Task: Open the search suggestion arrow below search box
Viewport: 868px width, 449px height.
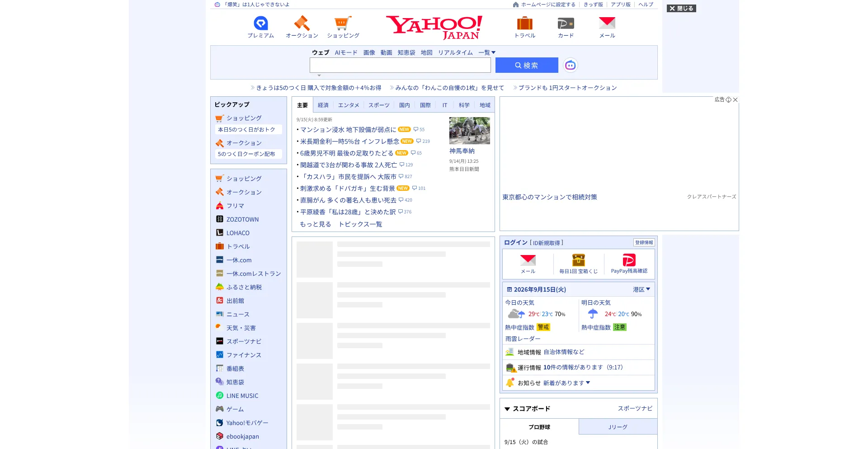Action: tap(319, 76)
